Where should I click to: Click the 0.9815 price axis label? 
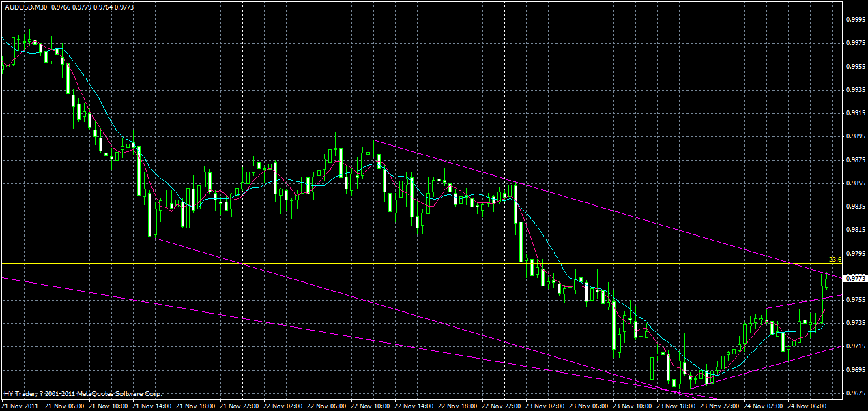(856, 230)
